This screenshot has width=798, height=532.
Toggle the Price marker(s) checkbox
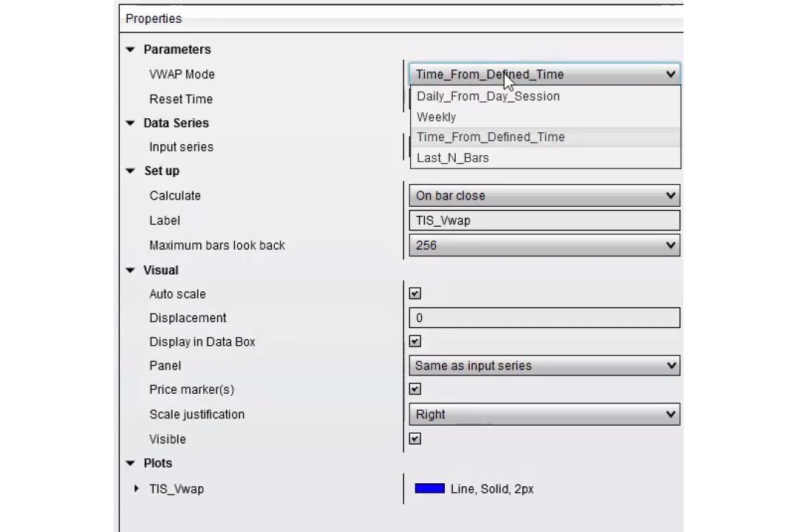pos(415,389)
